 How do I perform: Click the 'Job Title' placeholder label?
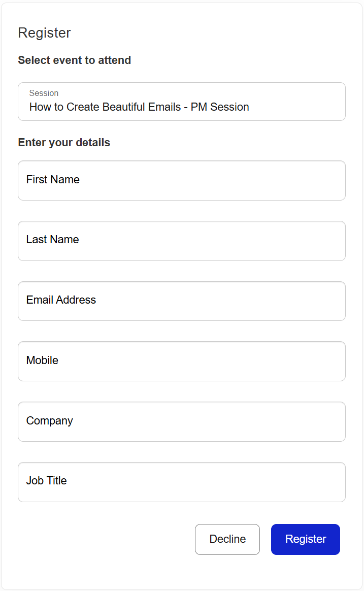47,481
